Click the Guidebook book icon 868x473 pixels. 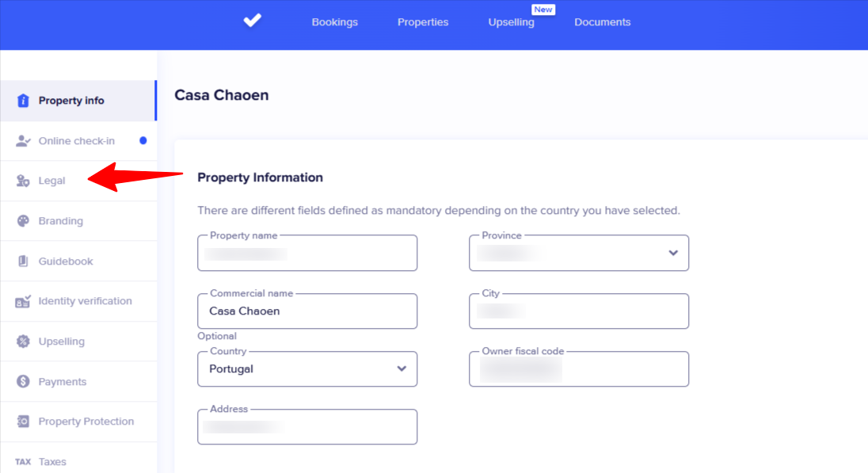point(23,261)
